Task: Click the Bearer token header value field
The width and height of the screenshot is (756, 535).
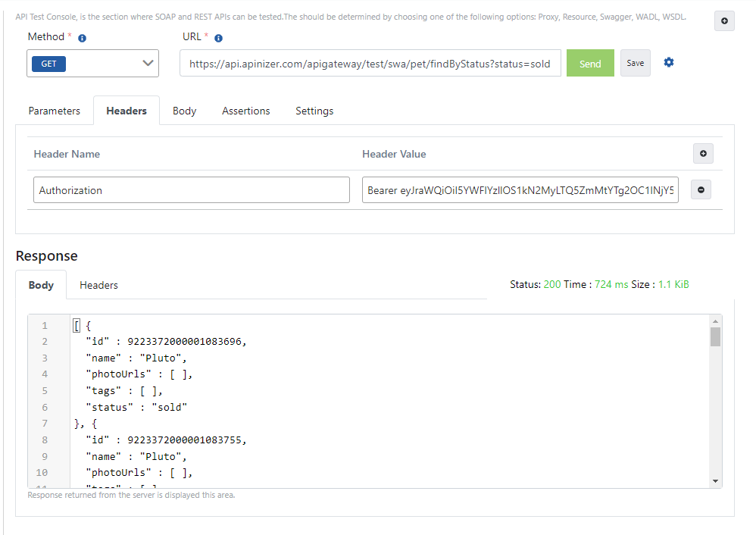Action: (x=520, y=190)
